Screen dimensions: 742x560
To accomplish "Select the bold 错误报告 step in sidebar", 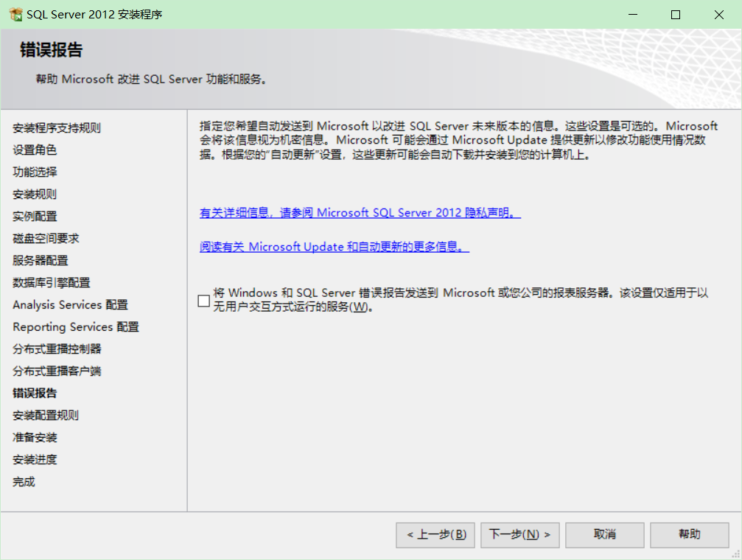I will click(x=35, y=393).
